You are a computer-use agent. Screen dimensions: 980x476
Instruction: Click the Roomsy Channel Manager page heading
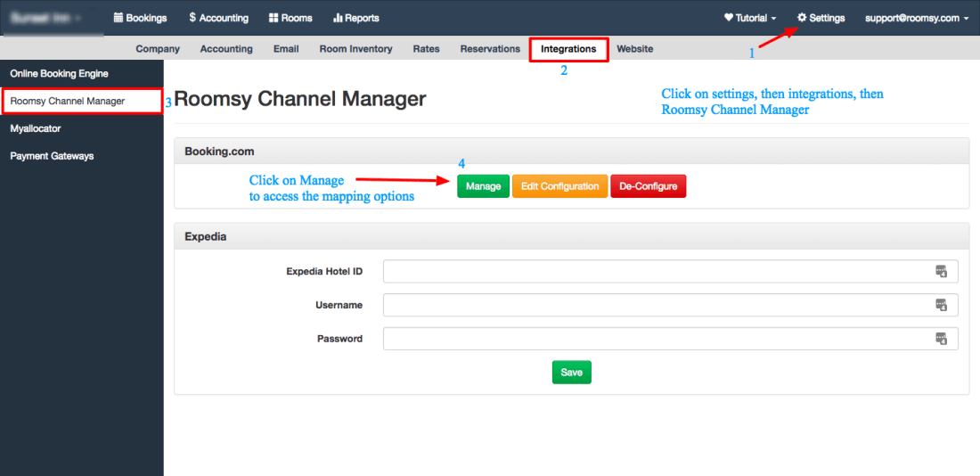coord(300,99)
